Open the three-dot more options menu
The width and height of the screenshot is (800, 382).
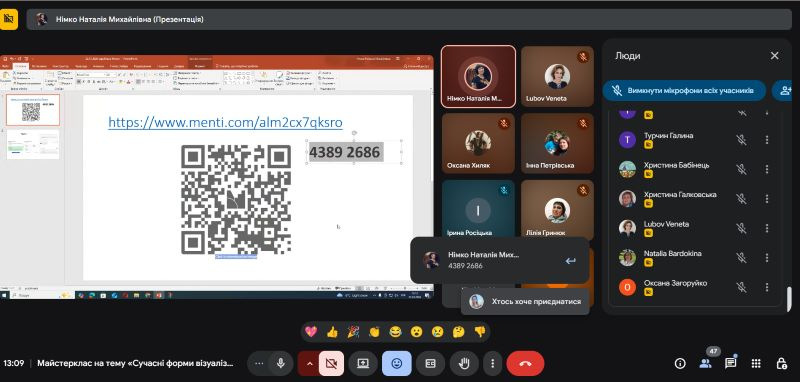pyautogui.click(x=492, y=363)
